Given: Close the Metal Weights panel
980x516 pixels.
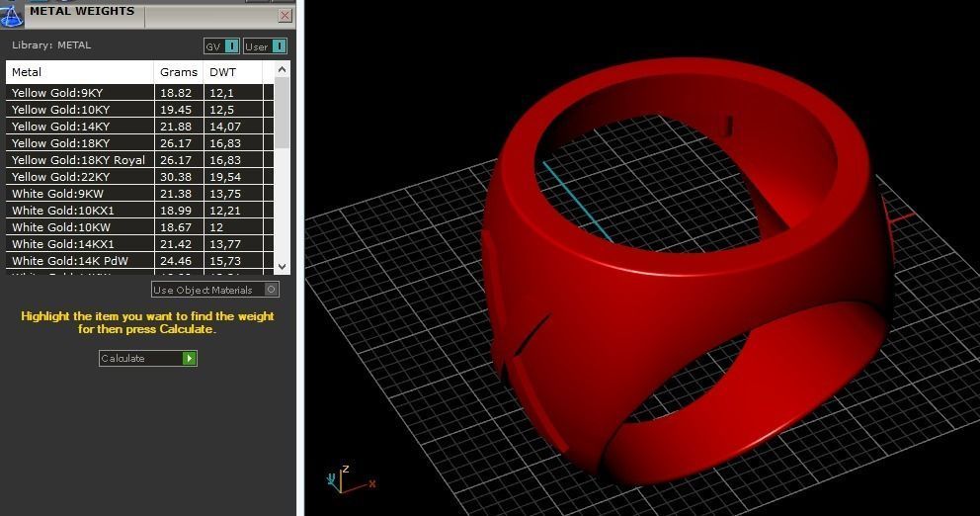Looking at the screenshot, I should coord(285,16).
